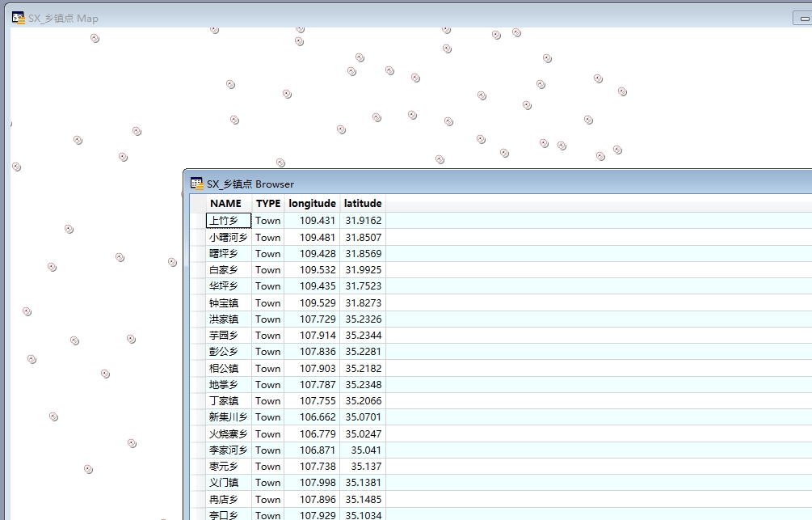Image resolution: width=812 pixels, height=520 pixels.
Task: Click the latitude cell showing 35.0701
Action: click(364, 417)
